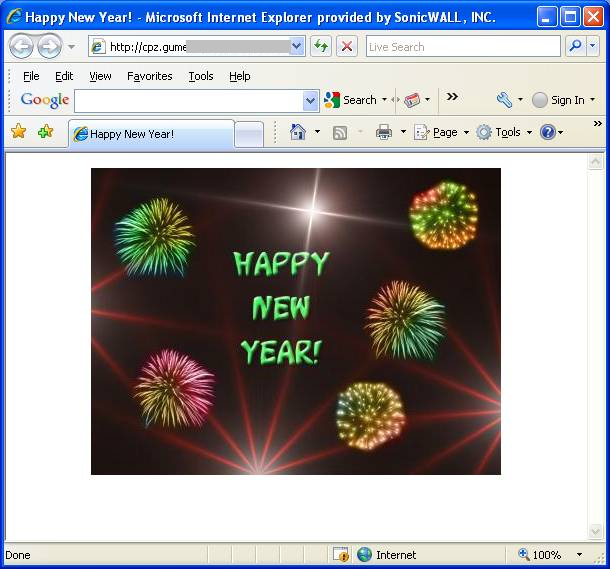
Task: Click the Home icon
Action: (298, 132)
